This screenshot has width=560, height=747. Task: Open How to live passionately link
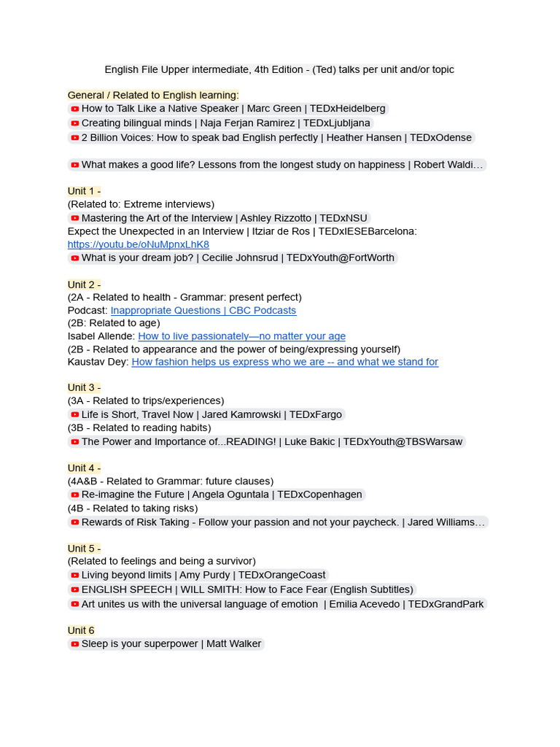pos(242,336)
